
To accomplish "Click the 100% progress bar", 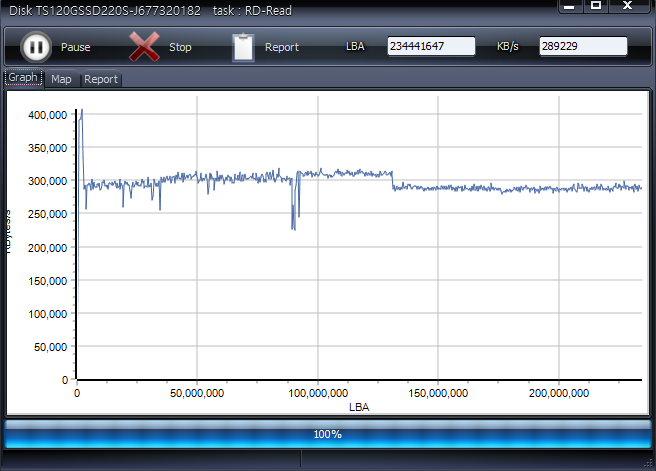I will click(327, 434).
